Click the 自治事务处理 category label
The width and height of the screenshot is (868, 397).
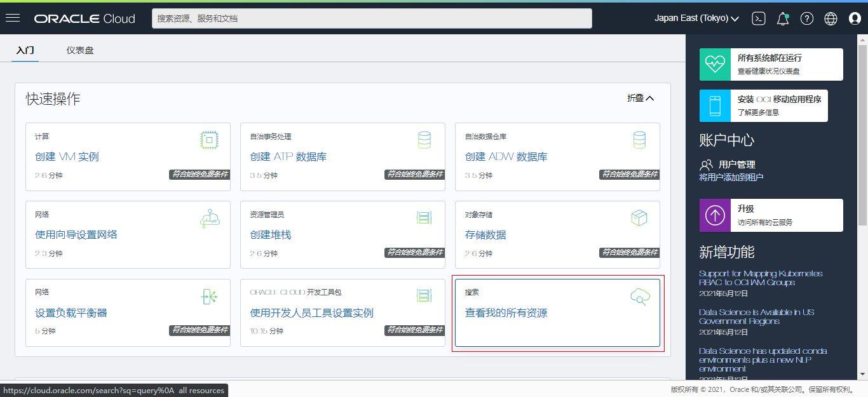(x=271, y=137)
